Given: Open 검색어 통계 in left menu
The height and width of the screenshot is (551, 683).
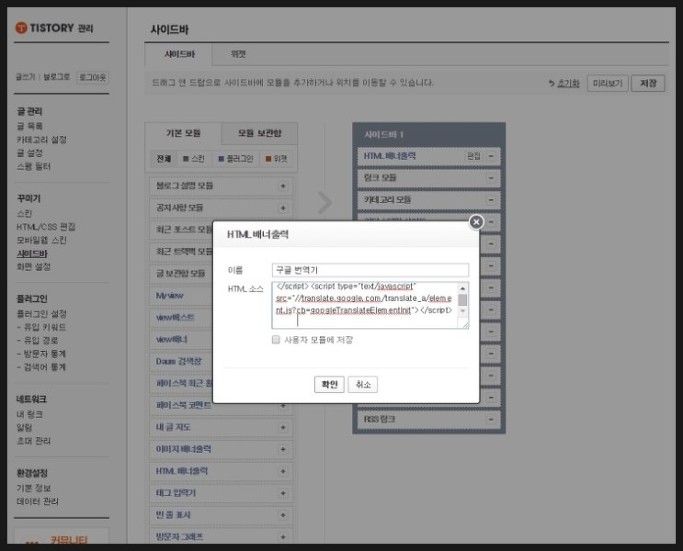Looking at the screenshot, I should [x=44, y=367].
